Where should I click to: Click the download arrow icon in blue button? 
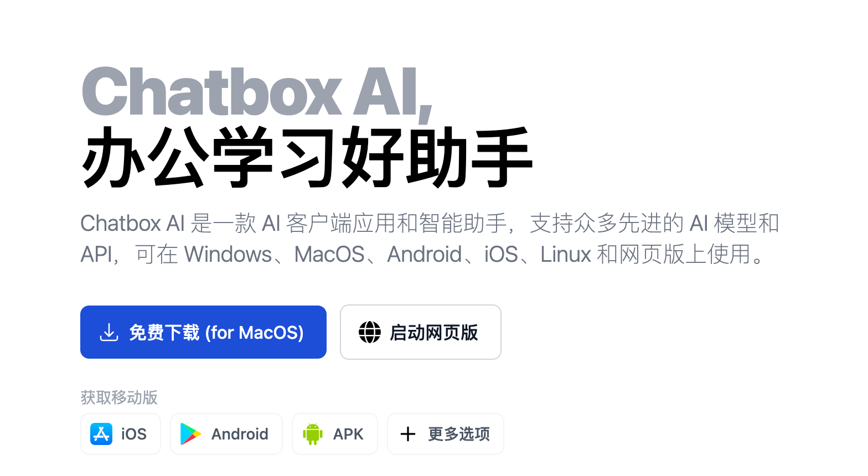[x=109, y=332]
